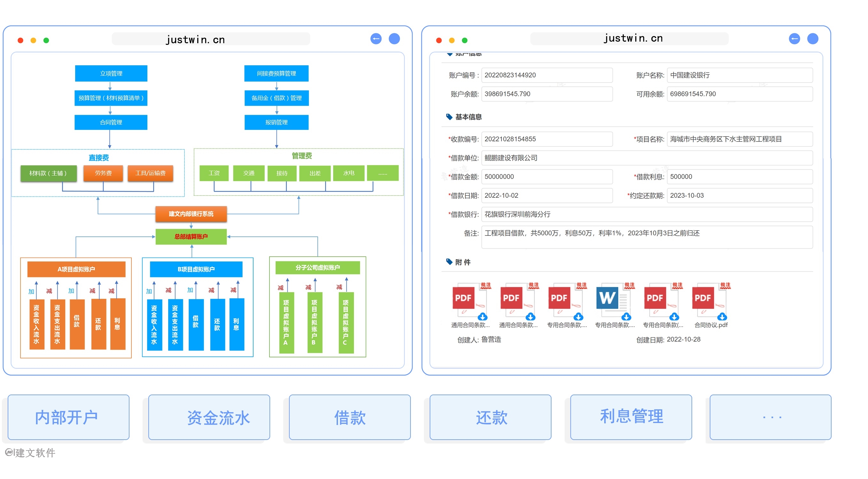868x479 pixels.
Task: Click the 借款单位 input field
Action: click(x=647, y=158)
